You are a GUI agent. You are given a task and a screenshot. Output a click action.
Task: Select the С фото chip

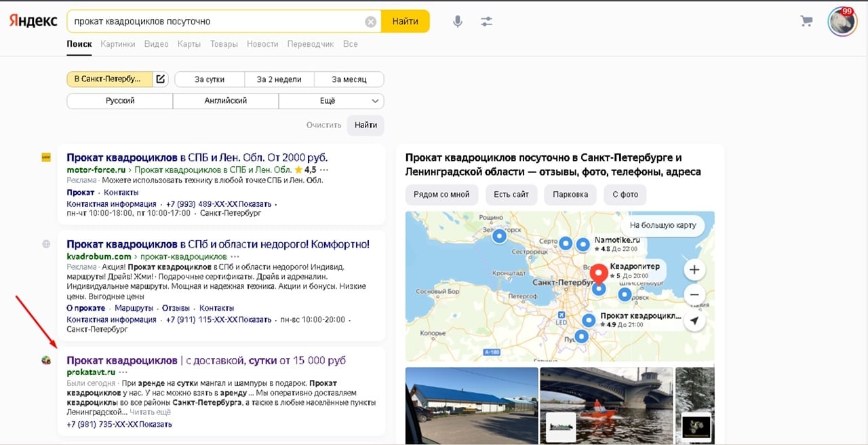pyautogui.click(x=625, y=195)
